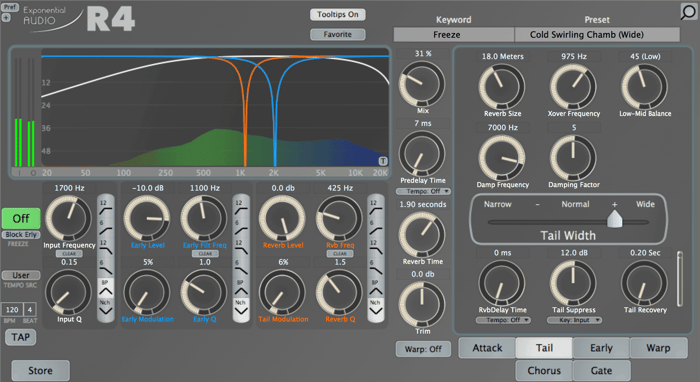Image resolution: width=700 pixels, height=382 pixels.
Task: Click the Early Level knob
Action: [x=147, y=219]
